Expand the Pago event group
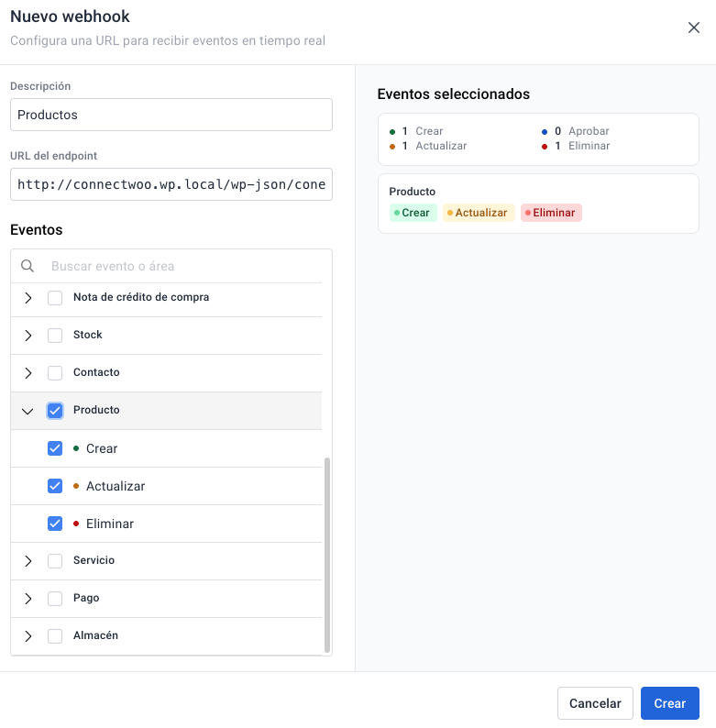 tap(28, 599)
